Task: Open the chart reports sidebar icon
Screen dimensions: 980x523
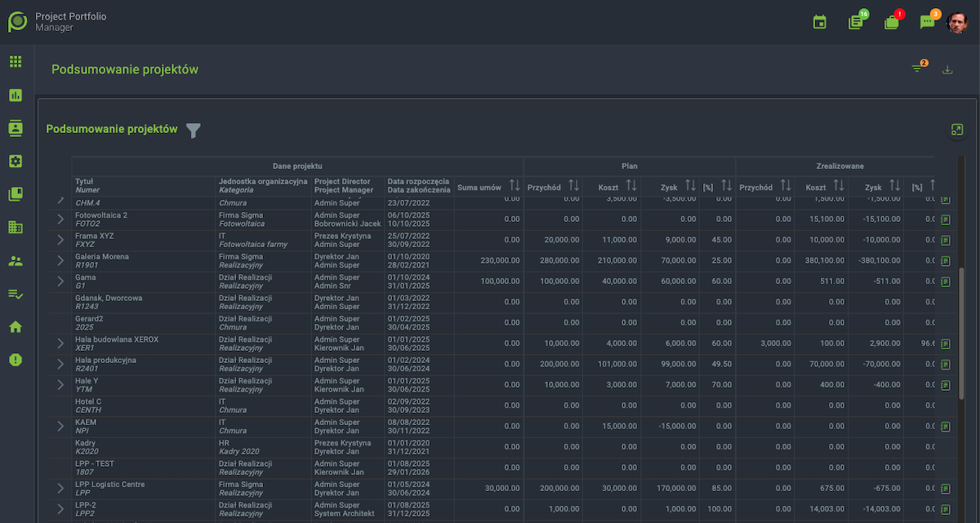Action: coord(16,95)
